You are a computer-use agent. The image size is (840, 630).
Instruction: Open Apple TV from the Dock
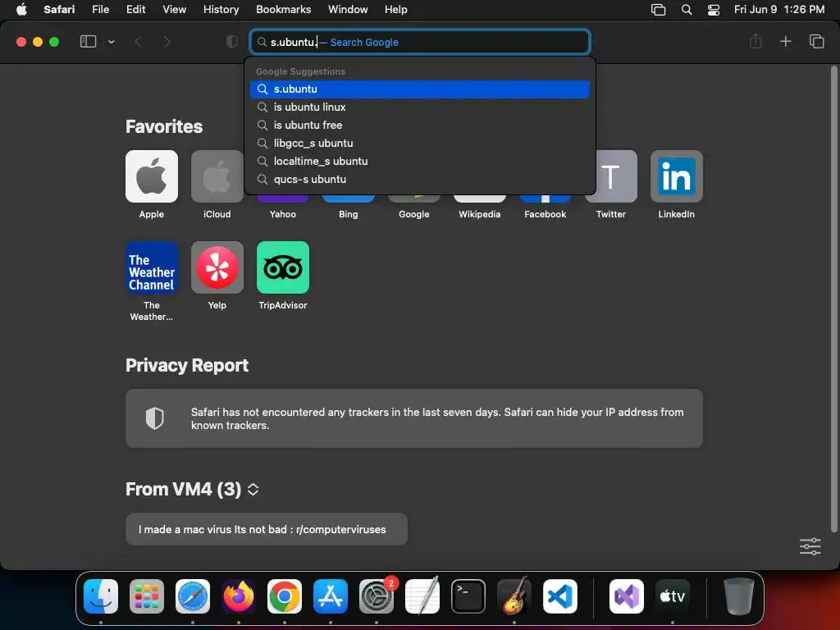(673, 596)
